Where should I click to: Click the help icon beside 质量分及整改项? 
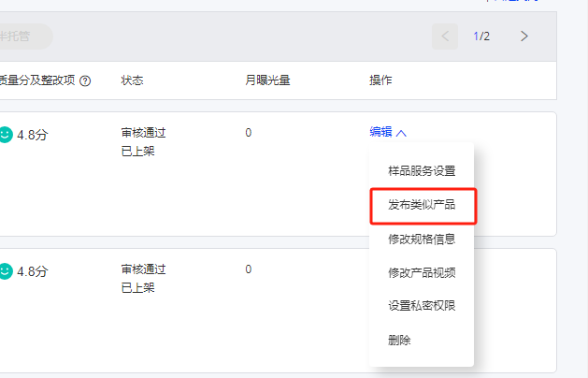[x=85, y=81]
